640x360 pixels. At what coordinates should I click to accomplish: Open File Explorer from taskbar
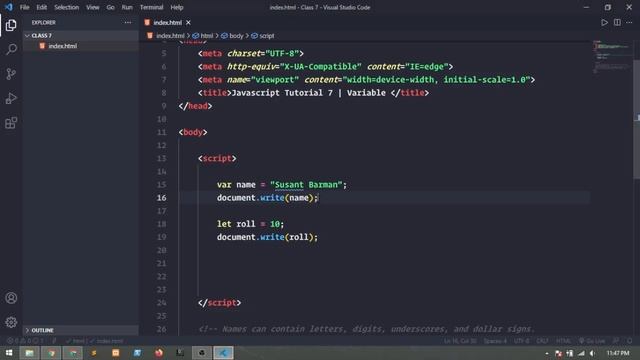tap(29, 353)
